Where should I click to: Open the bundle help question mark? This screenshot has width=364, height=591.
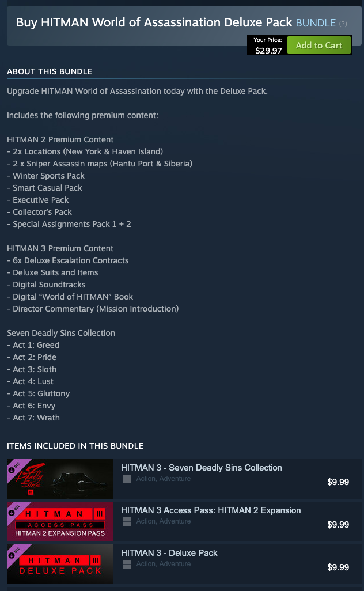pos(343,24)
